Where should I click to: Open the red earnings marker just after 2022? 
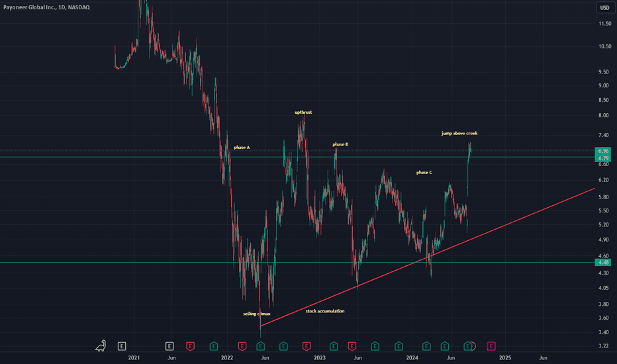pos(242,346)
